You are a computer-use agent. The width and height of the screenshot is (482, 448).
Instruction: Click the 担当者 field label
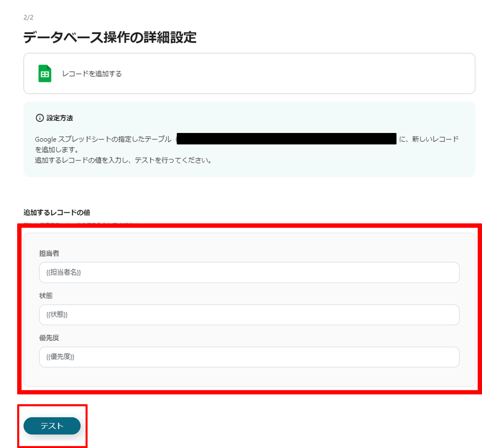pyautogui.click(x=49, y=253)
